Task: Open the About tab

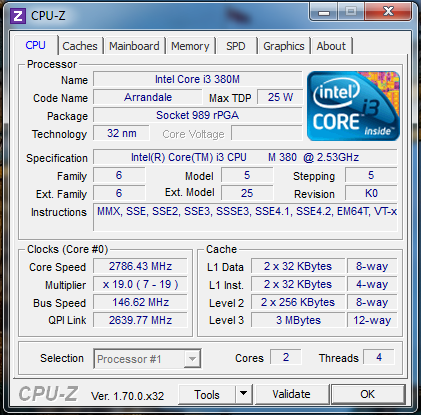Action: pos(331,46)
